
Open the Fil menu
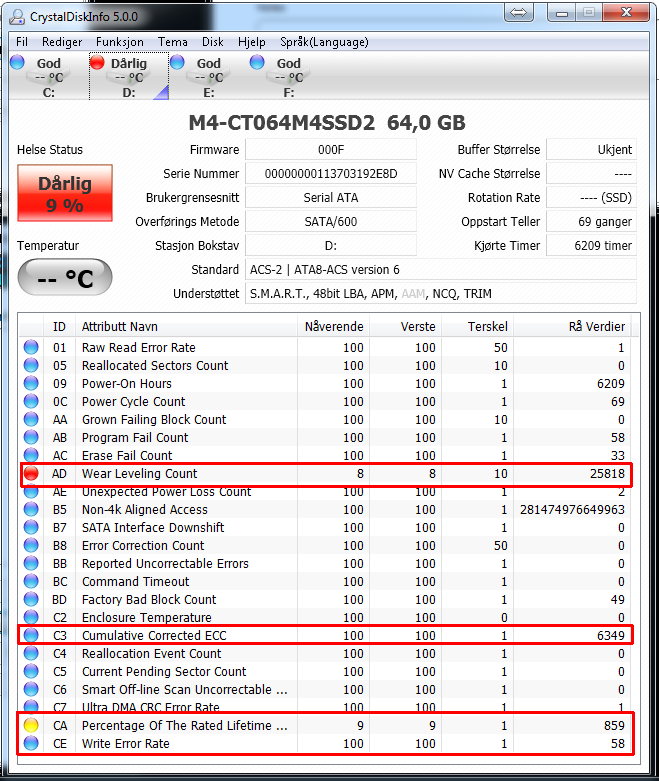tap(22, 42)
